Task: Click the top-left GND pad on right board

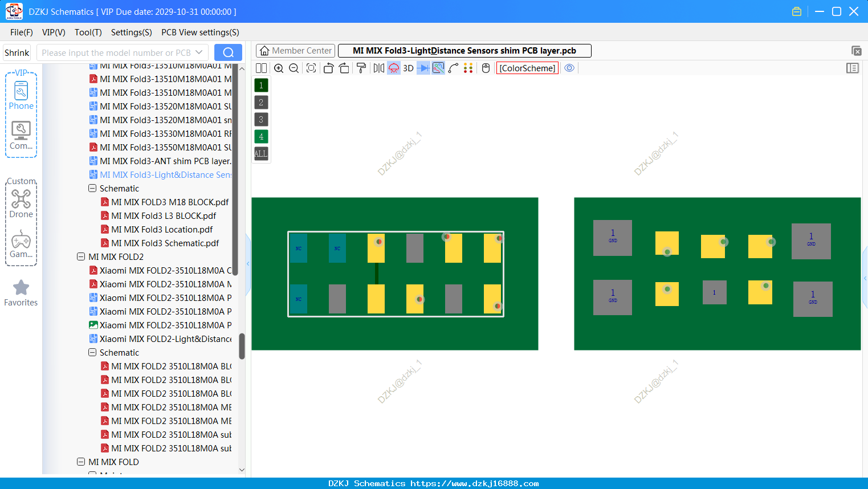Action: tap(613, 238)
